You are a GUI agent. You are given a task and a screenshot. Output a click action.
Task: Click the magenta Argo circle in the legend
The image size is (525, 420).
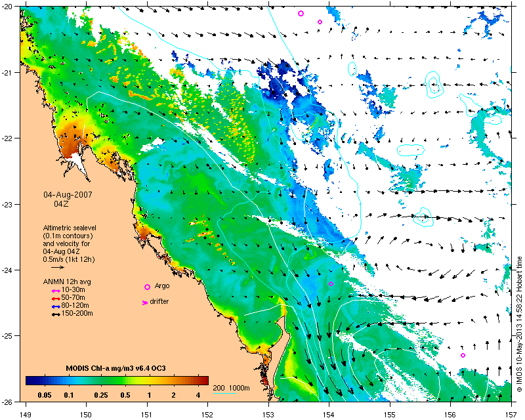[x=147, y=287]
